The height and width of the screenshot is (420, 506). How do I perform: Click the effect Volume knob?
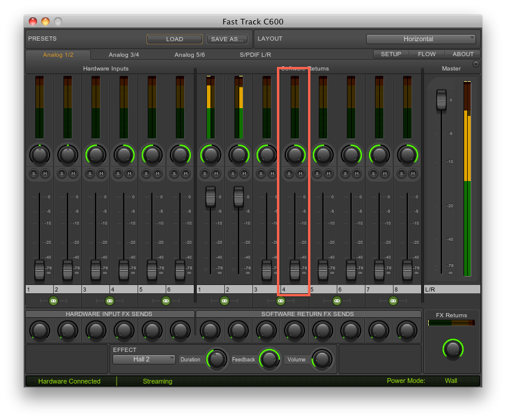click(x=322, y=359)
